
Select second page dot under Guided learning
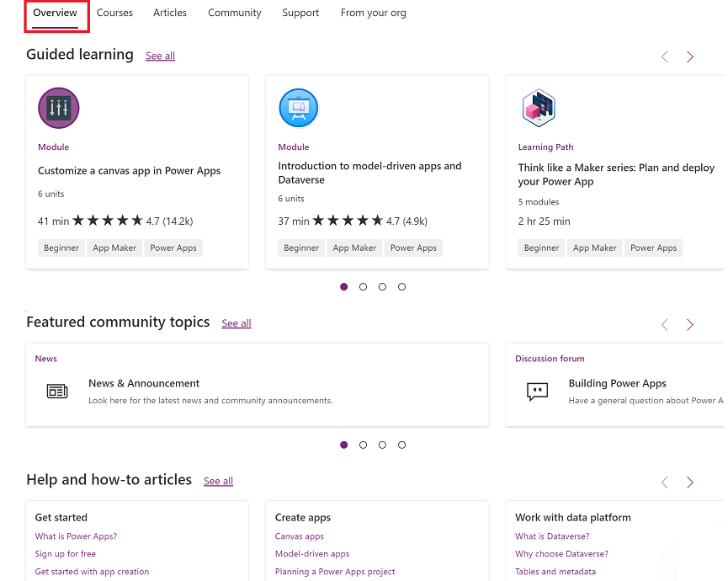(363, 287)
